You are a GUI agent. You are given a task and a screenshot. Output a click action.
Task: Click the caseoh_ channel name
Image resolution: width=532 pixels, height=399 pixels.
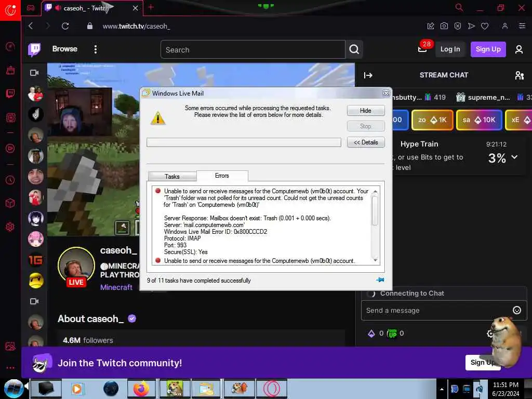tap(119, 250)
